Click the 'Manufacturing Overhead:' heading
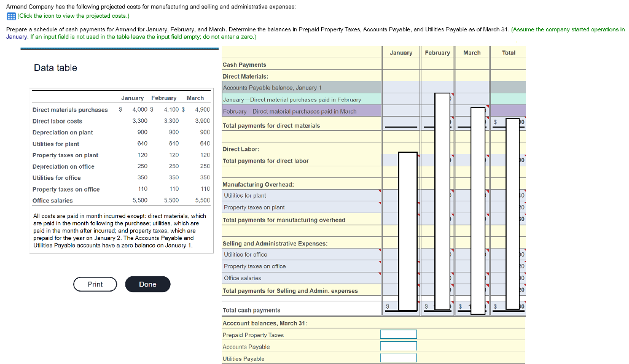Screen dimensions: 629x364 point(259,184)
